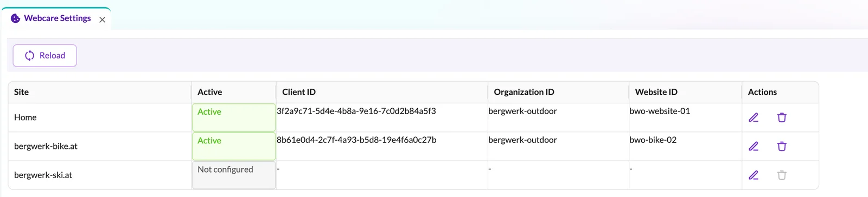Click the Website ID column header
The width and height of the screenshot is (868, 197).
tap(685, 92)
